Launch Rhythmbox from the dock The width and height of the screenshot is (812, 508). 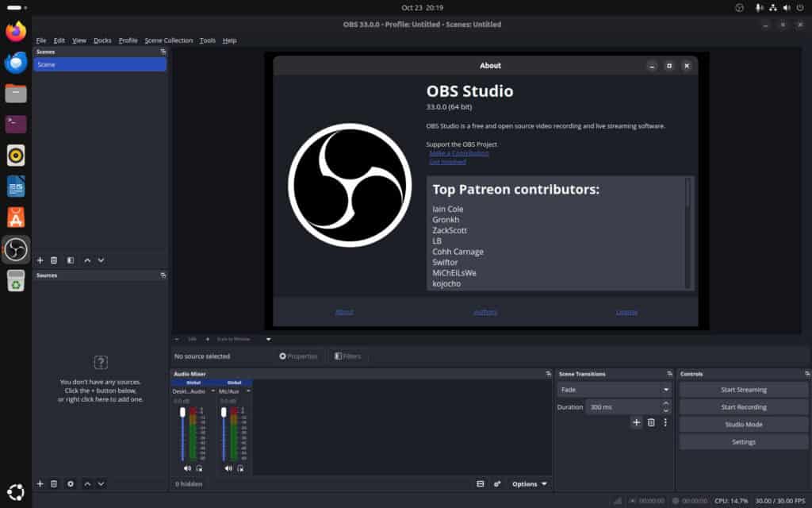(16, 156)
